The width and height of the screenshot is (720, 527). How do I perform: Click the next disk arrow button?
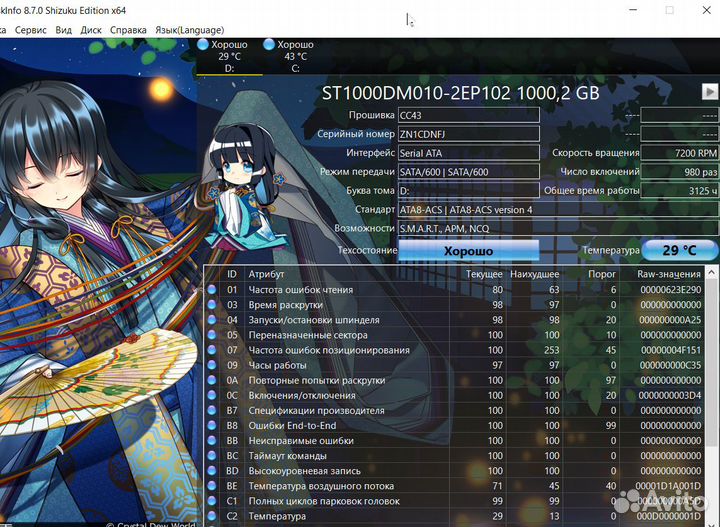point(709,91)
